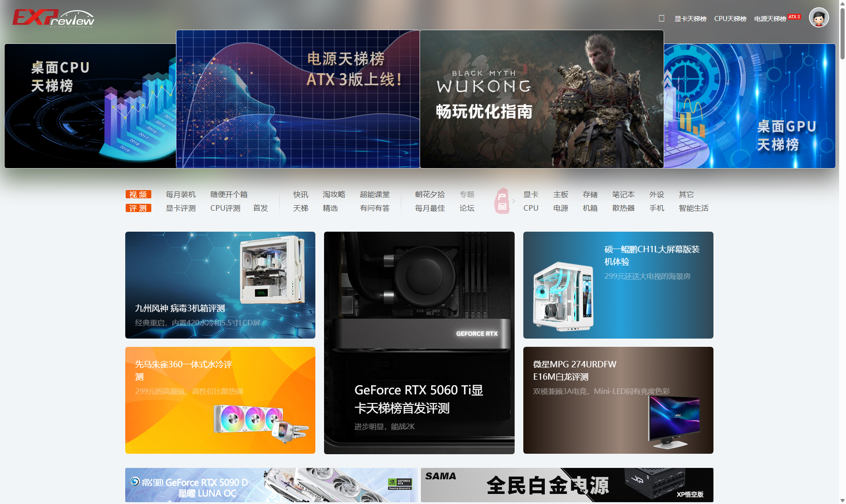The width and height of the screenshot is (846, 504).
Task: Open the 有问有答 category
Action: point(375,208)
